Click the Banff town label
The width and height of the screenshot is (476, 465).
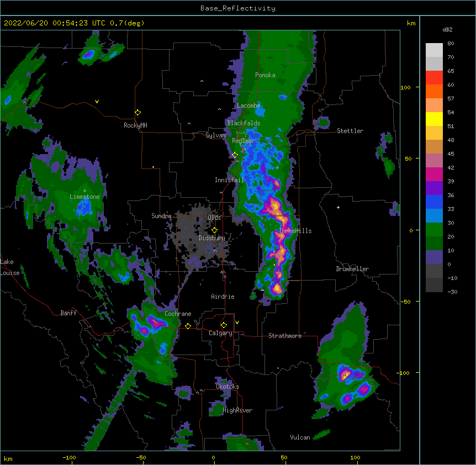[x=68, y=313]
